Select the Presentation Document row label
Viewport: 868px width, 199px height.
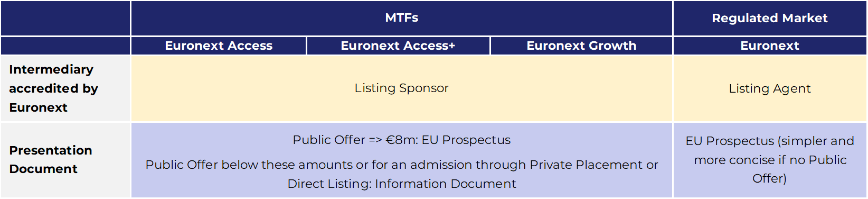pyautogui.click(x=65, y=160)
